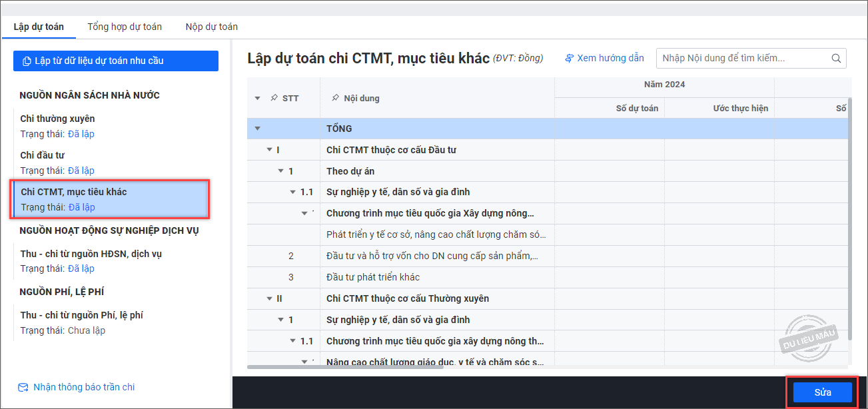
Task: Switch to Tổng hợp dự toán tab
Action: click(125, 27)
